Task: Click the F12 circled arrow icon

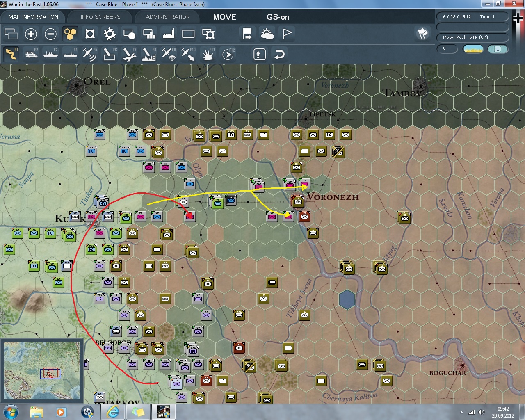Action: coord(228,54)
